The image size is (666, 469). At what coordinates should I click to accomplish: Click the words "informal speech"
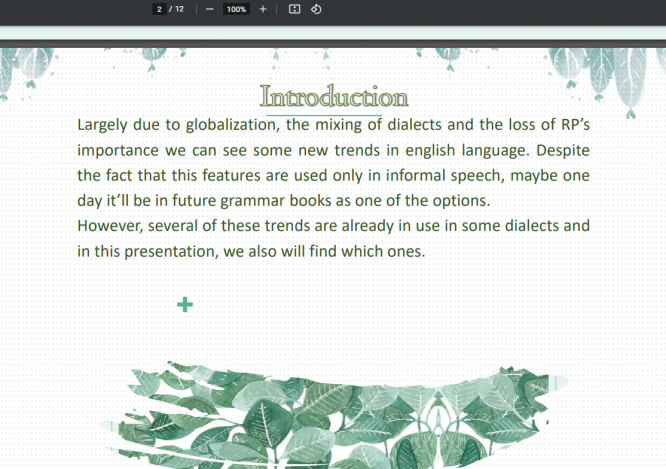pyautogui.click(x=445, y=176)
